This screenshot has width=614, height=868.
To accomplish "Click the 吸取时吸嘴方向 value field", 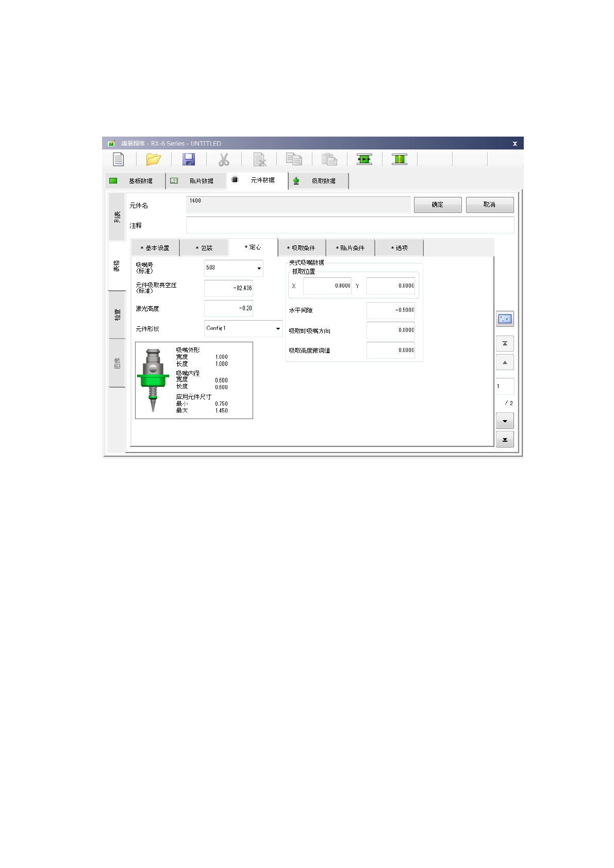I will 390,330.
